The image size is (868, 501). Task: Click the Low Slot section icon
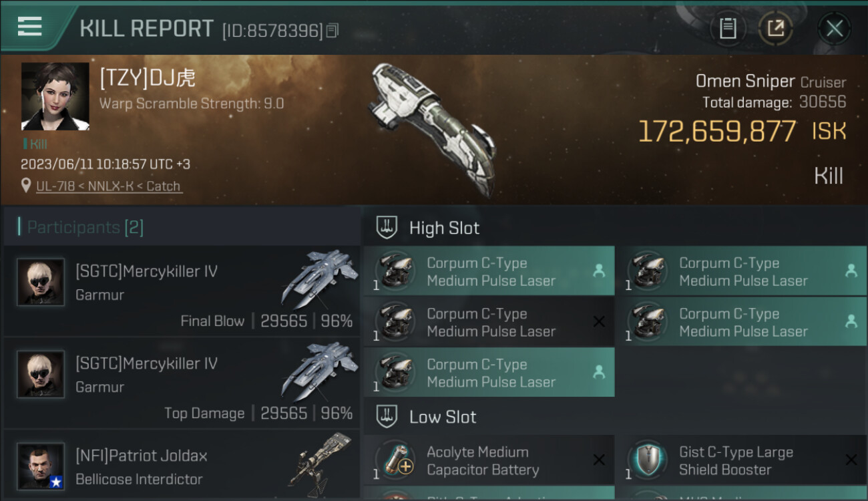(387, 417)
